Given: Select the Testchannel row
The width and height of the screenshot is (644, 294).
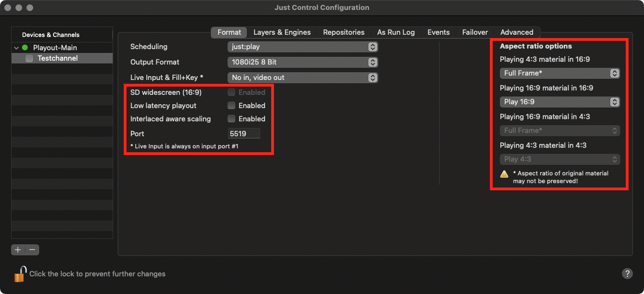Looking at the screenshot, I should pyautogui.click(x=62, y=58).
